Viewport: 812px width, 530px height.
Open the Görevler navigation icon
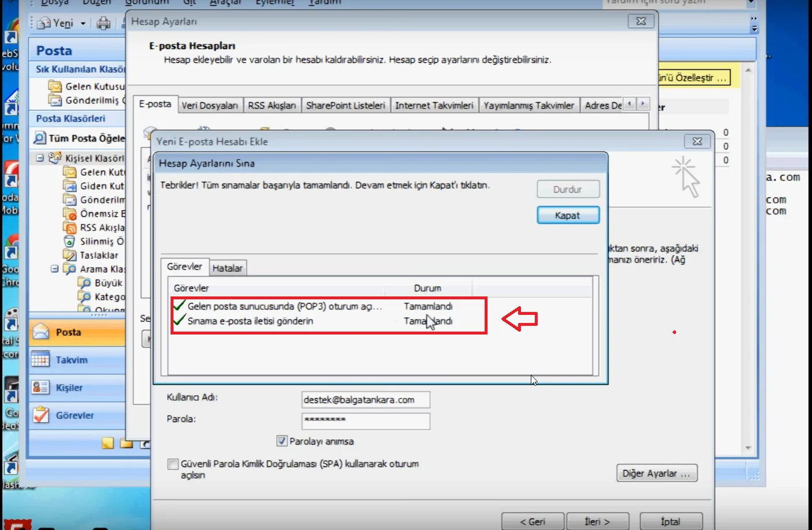pos(40,415)
